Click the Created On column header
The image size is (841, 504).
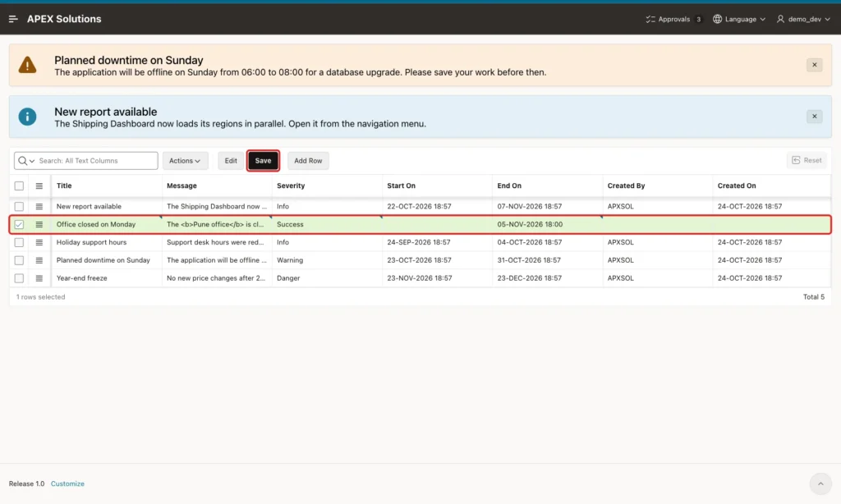coord(771,186)
